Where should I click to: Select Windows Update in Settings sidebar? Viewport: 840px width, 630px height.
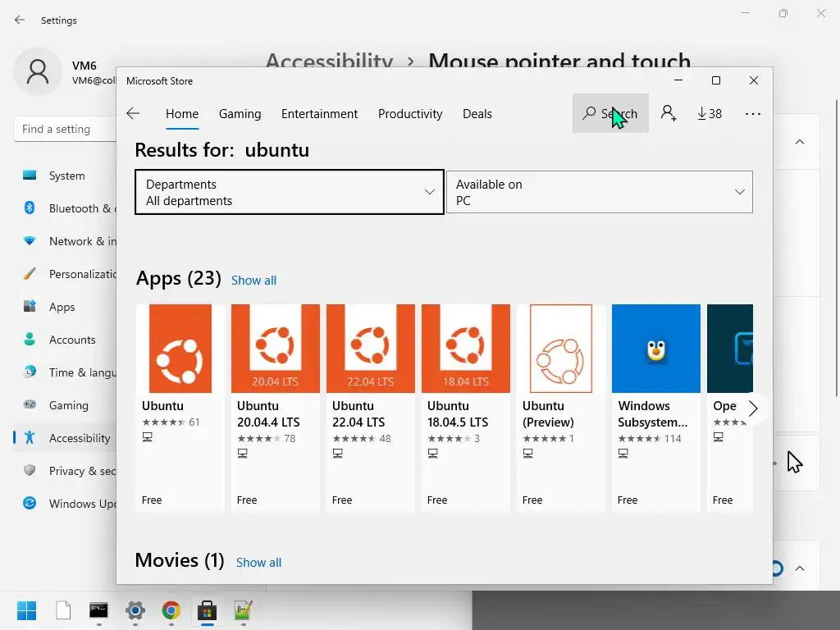pos(65,504)
